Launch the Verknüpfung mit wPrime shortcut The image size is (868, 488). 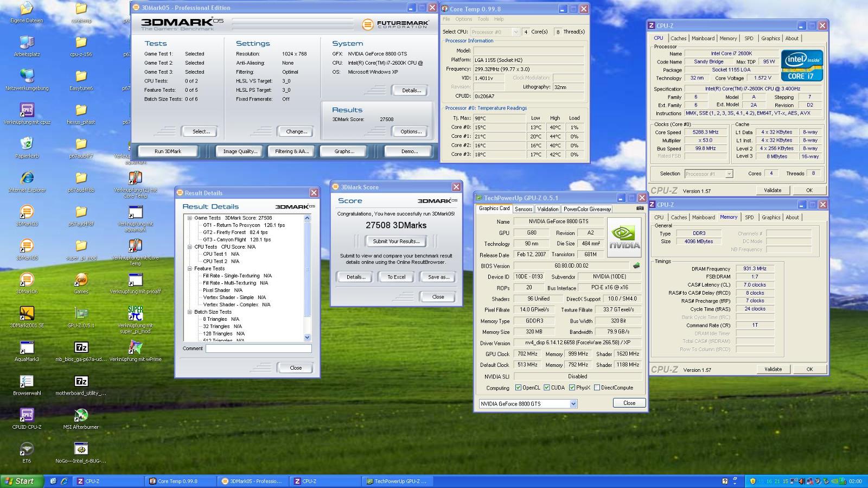(135, 347)
